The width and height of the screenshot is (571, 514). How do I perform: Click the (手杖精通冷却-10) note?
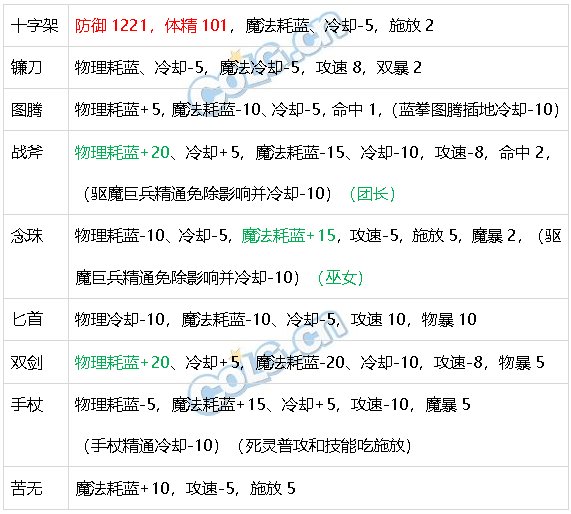click(151, 446)
